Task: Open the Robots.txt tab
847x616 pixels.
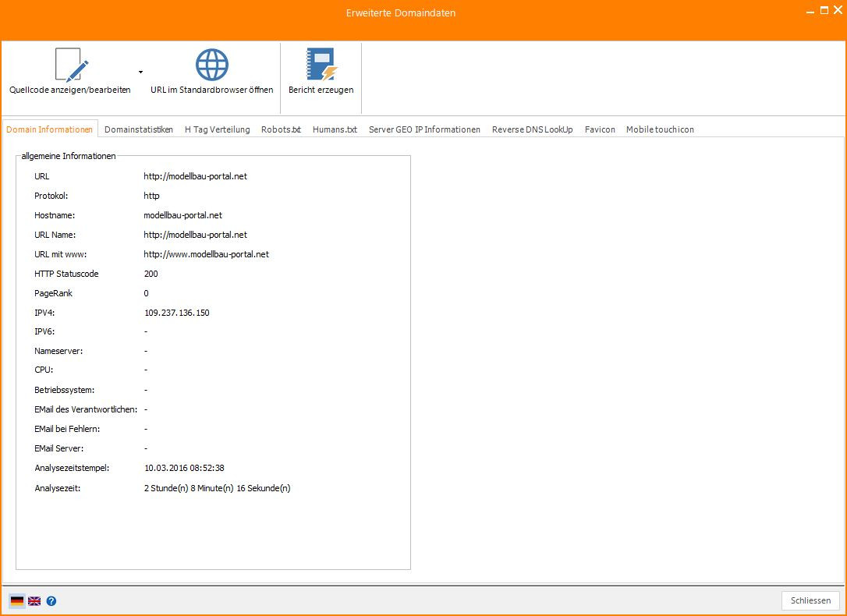Action: click(281, 129)
